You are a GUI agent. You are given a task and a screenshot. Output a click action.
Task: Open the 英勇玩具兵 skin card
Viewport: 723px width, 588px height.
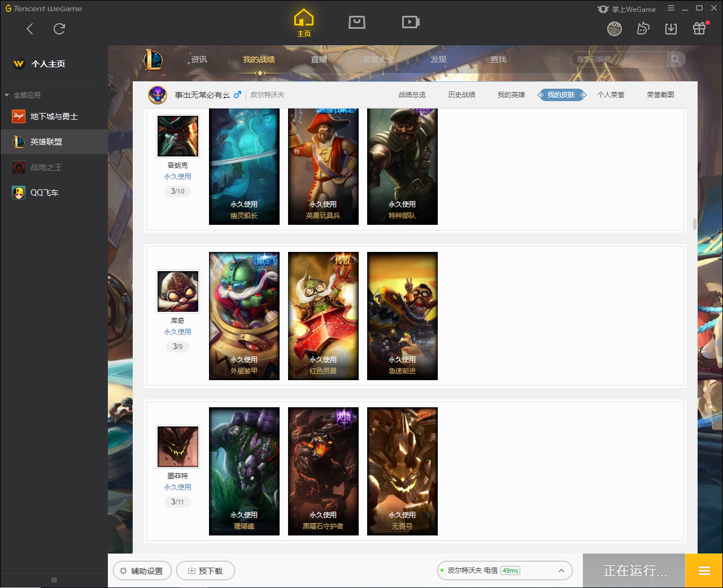(323, 166)
